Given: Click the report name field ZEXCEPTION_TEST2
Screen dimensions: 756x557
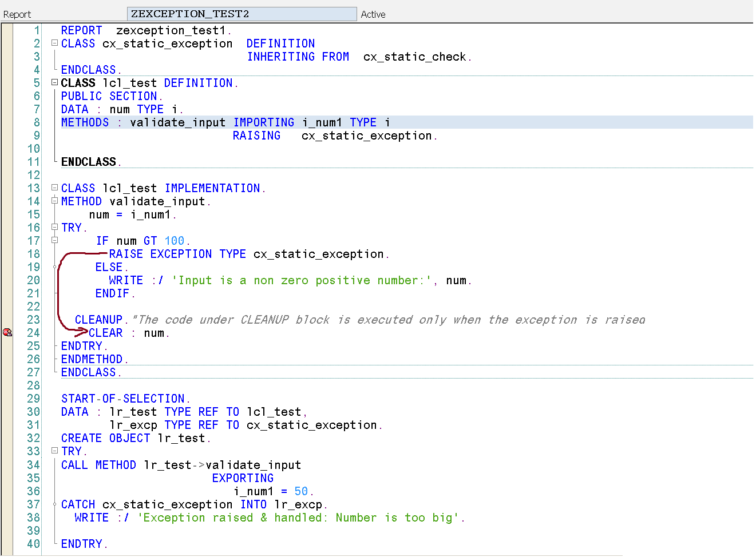Looking at the screenshot, I should tap(242, 14).
